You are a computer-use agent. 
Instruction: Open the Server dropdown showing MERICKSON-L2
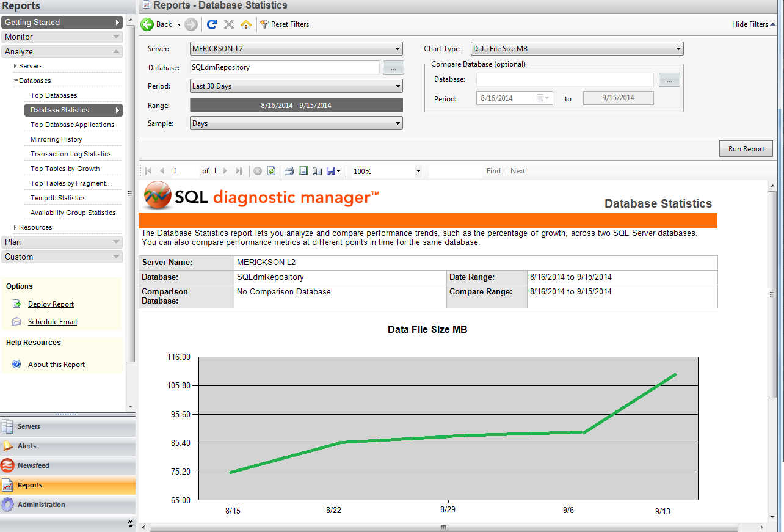(296, 49)
